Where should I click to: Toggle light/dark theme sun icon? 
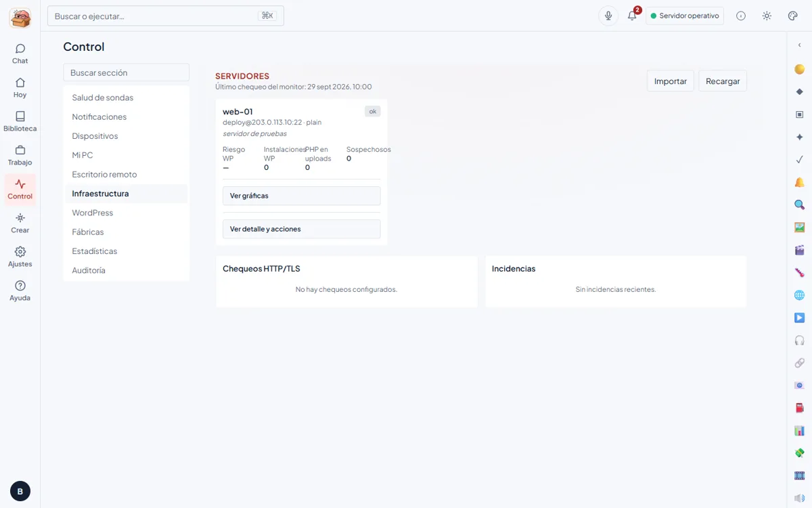pyautogui.click(x=767, y=16)
